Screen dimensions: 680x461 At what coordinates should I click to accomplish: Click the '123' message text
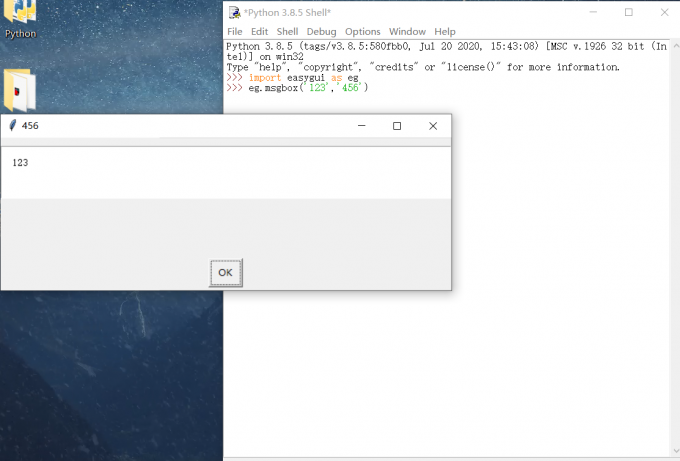20,163
